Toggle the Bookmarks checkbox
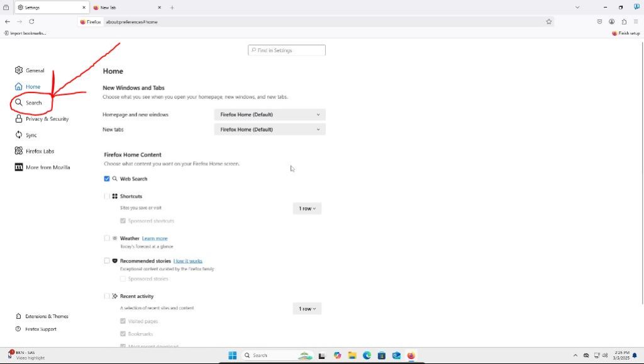This screenshot has height=364, width=644. pos(123,334)
